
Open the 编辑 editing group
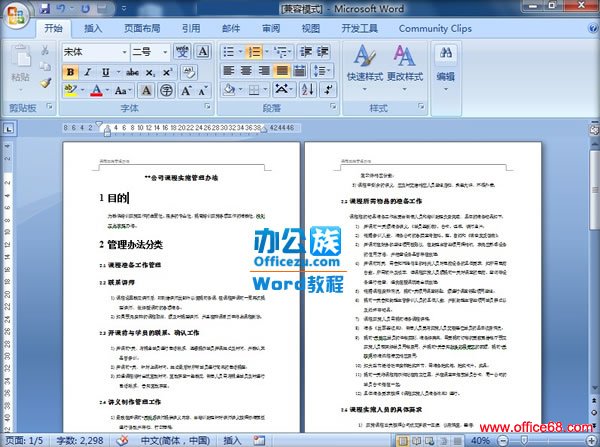point(445,69)
